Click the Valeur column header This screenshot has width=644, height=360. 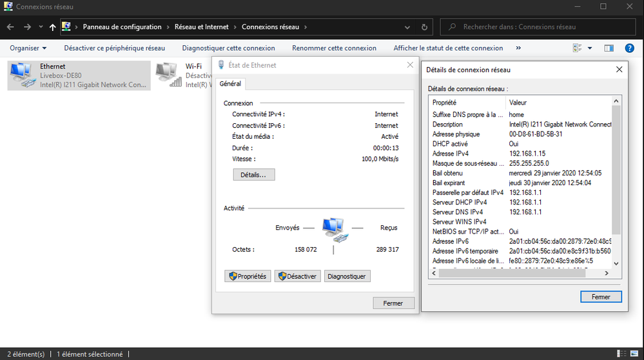pyautogui.click(x=558, y=103)
